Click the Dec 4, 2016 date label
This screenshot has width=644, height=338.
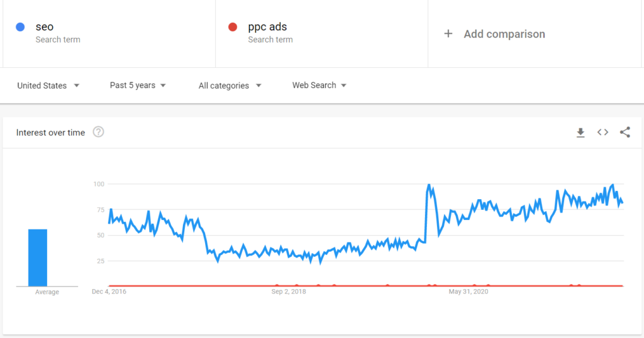(x=109, y=292)
